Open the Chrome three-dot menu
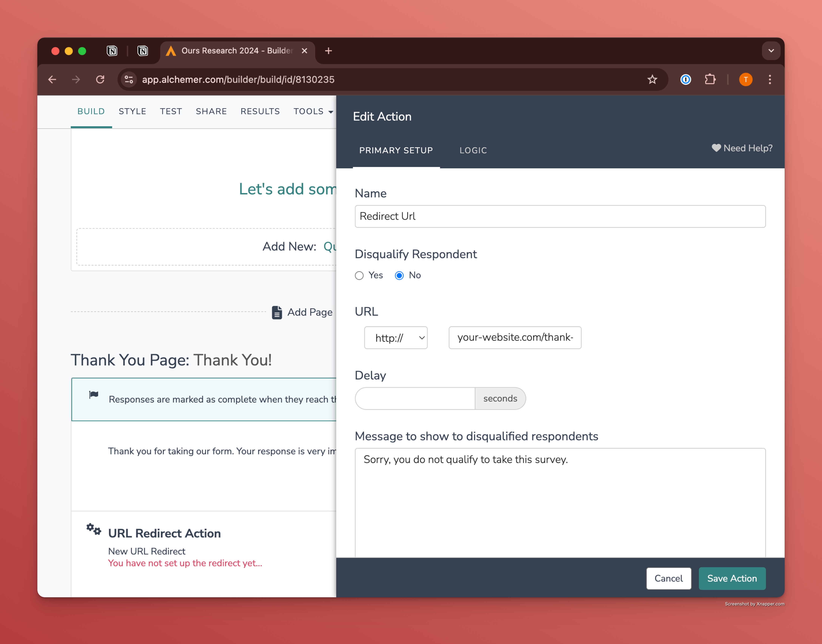Screen dimensions: 822x644 tap(770, 80)
